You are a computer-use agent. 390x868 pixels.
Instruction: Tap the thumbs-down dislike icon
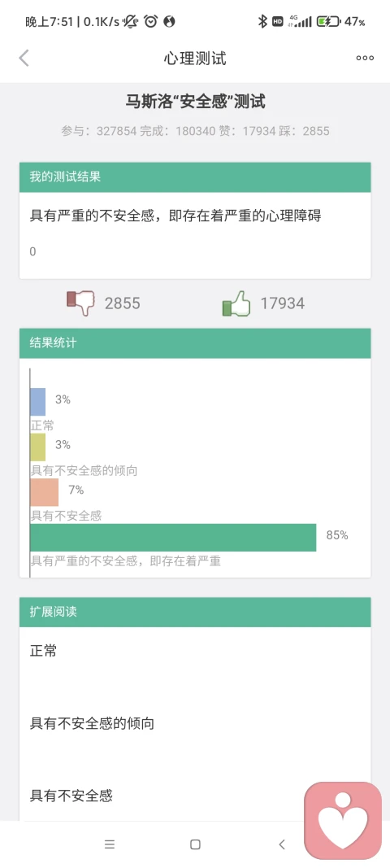coord(80,303)
